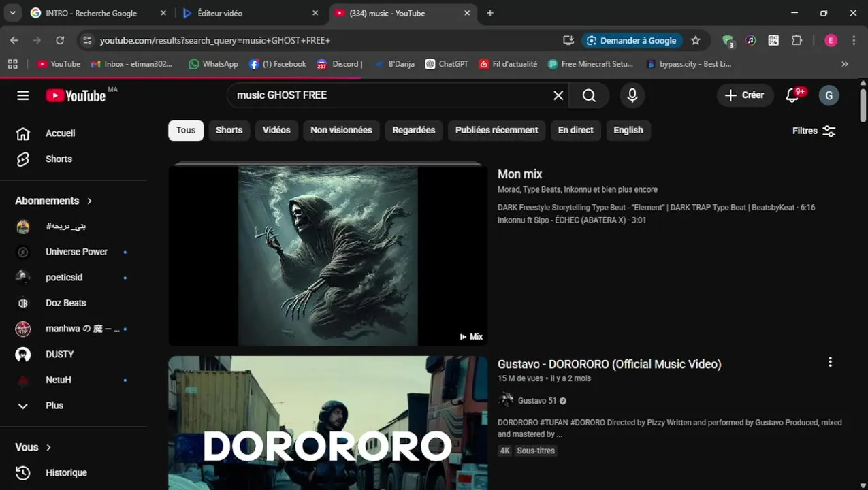This screenshot has width=868, height=490.
Task: Select the Vidéos filter chip
Action: (x=276, y=131)
